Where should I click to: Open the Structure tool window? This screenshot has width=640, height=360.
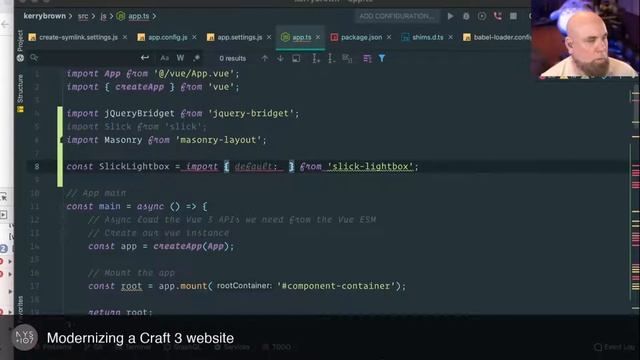[20, 93]
